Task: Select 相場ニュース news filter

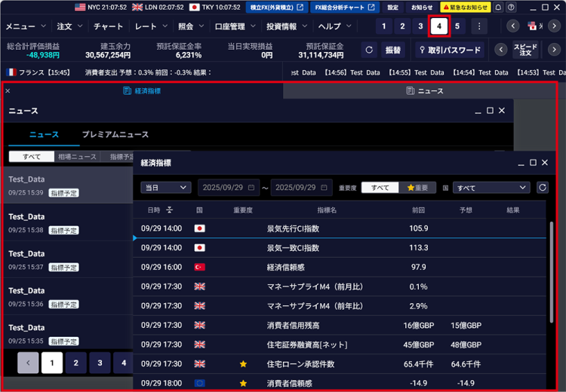Action: (78, 157)
